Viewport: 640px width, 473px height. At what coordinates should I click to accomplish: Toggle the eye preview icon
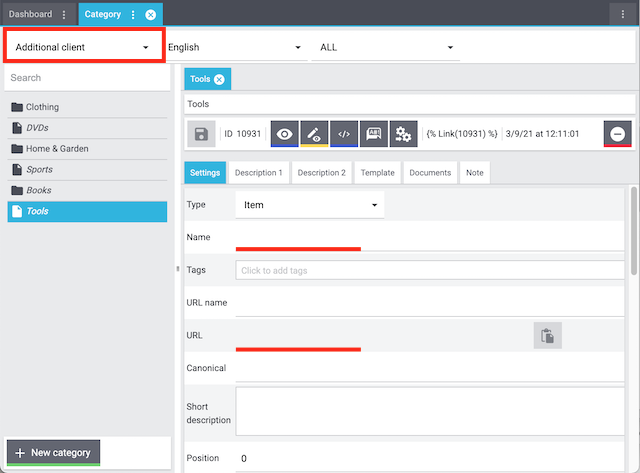pos(286,134)
